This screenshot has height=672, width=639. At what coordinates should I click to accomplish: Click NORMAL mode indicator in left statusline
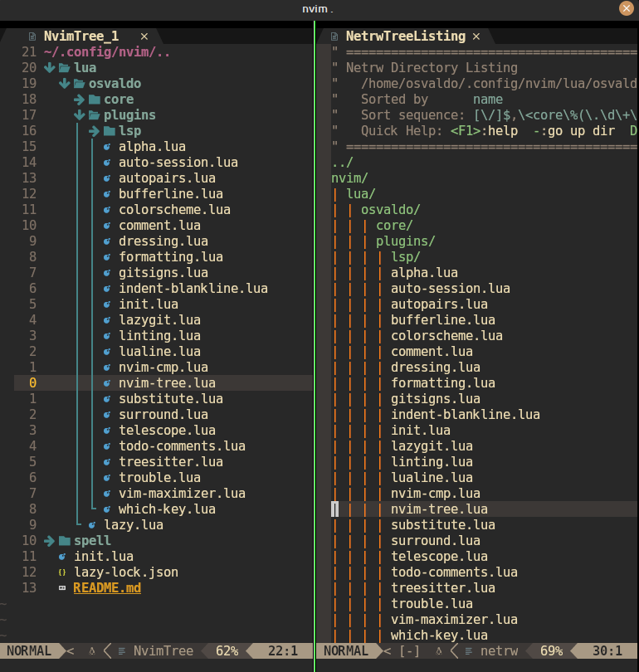click(x=29, y=651)
